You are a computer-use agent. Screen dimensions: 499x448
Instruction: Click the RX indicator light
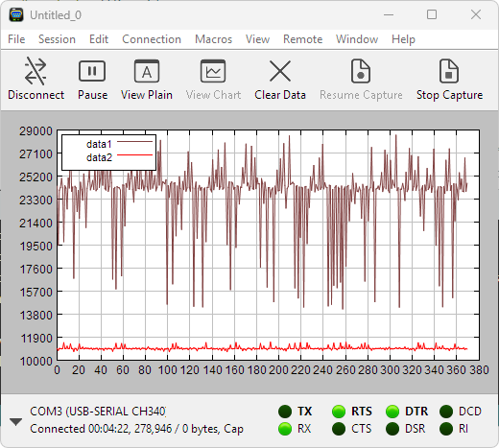point(285,429)
